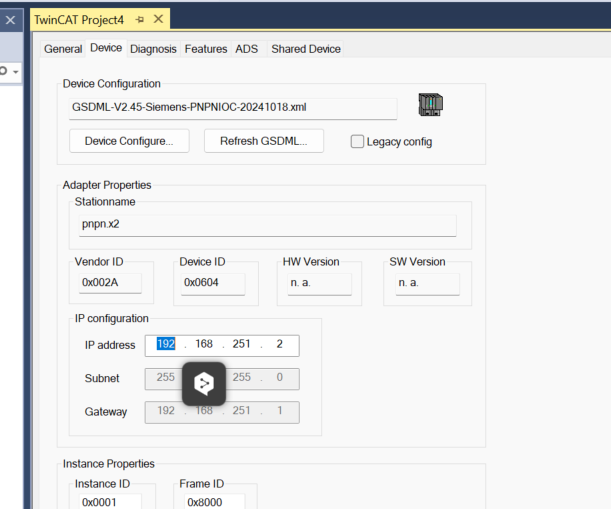Open the Diagnosis tab
The image size is (611, 509).
coord(153,49)
